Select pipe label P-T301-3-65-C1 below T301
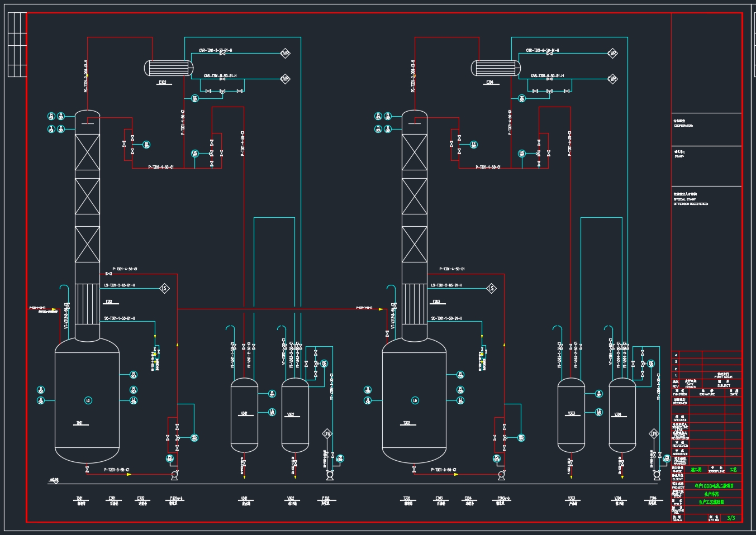Viewport: 756px width, 535px height. pyautogui.click(x=117, y=470)
